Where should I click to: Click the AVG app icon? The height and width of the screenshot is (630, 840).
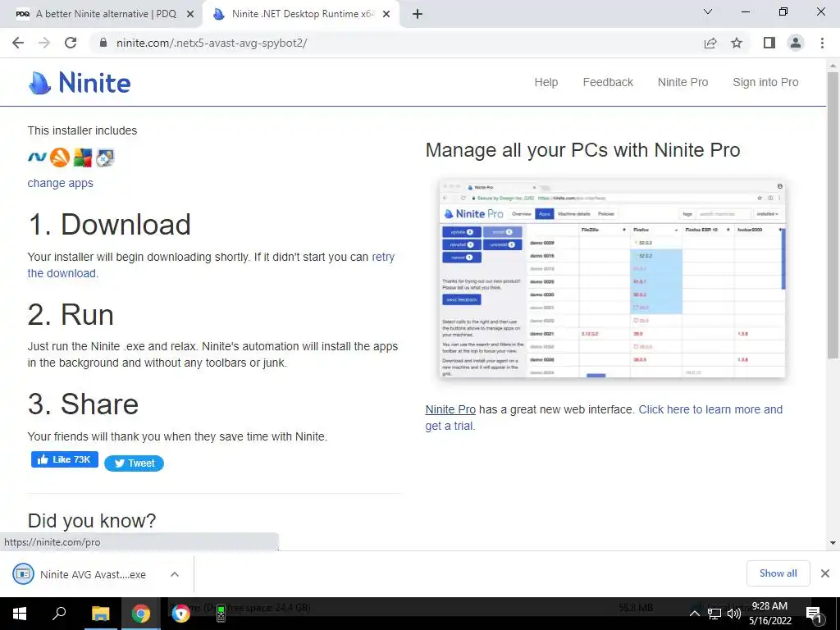pyautogui.click(x=83, y=157)
